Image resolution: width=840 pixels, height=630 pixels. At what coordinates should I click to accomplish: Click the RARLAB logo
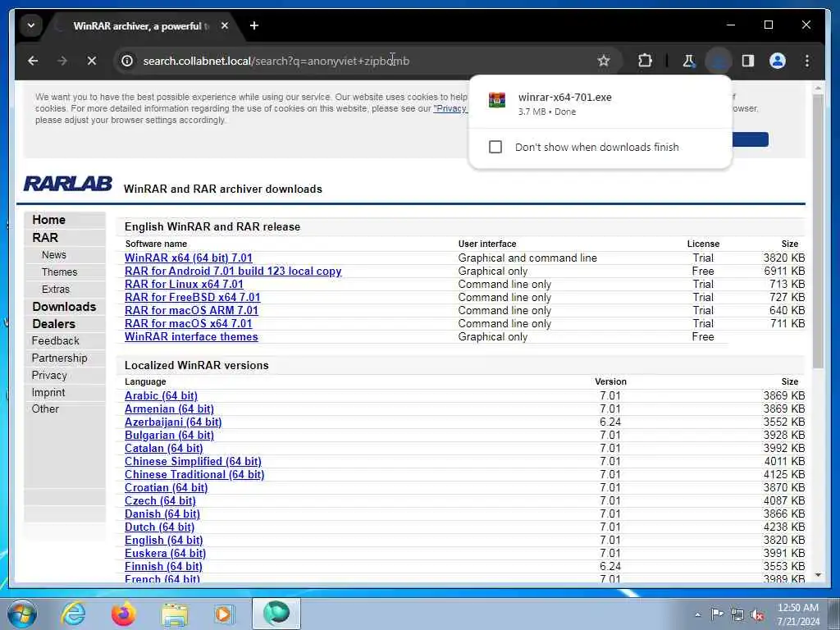pos(68,184)
